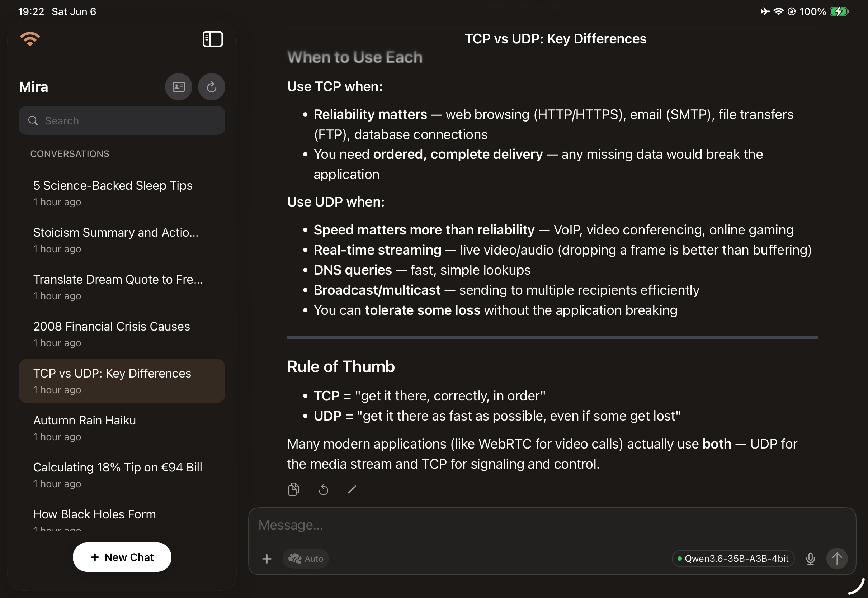The height and width of the screenshot is (598, 868).
Task: Edit the message with the pencil icon
Action: pos(352,489)
